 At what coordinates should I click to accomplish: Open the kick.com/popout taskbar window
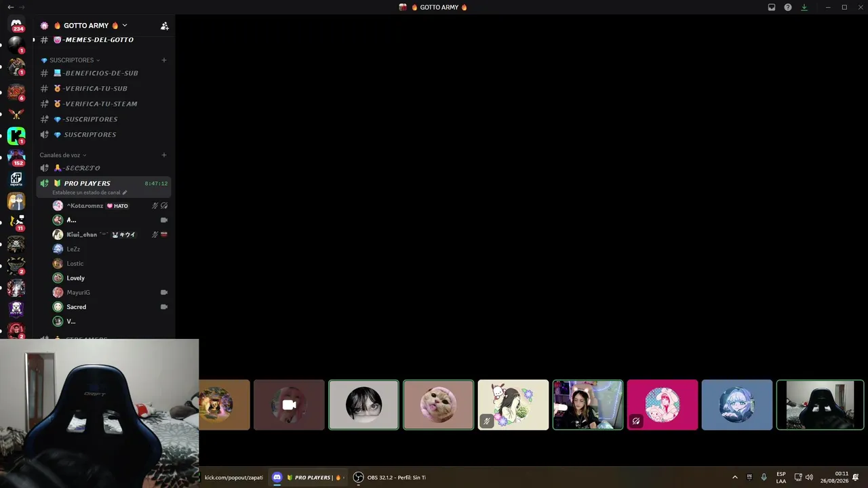tap(233, 477)
